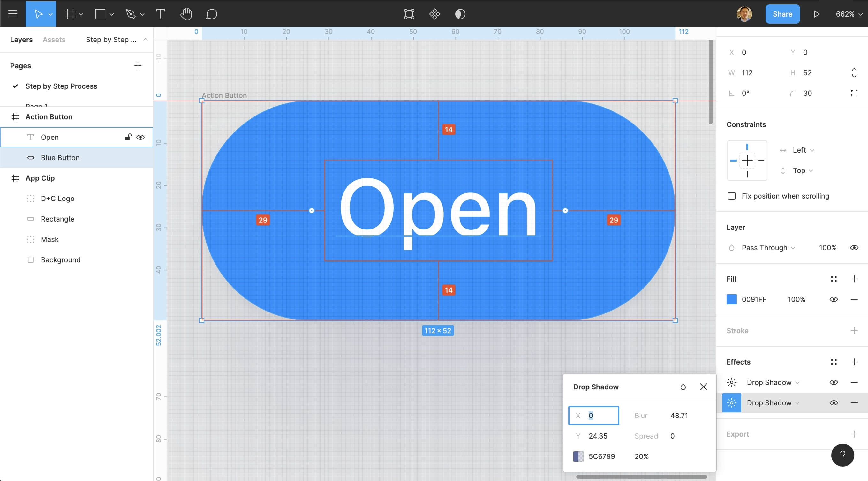The width and height of the screenshot is (868, 481).
Task: Select the Hand tool
Action: pyautogui.click(x=186, y=14)
